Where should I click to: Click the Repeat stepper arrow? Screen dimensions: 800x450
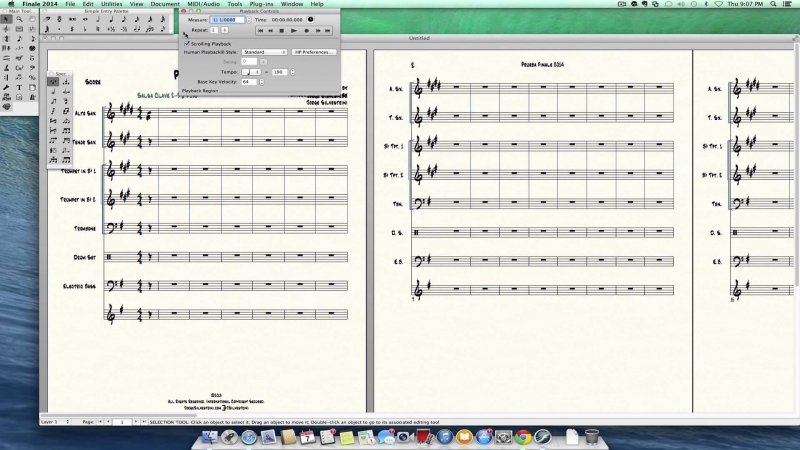(x=224, y=30)
